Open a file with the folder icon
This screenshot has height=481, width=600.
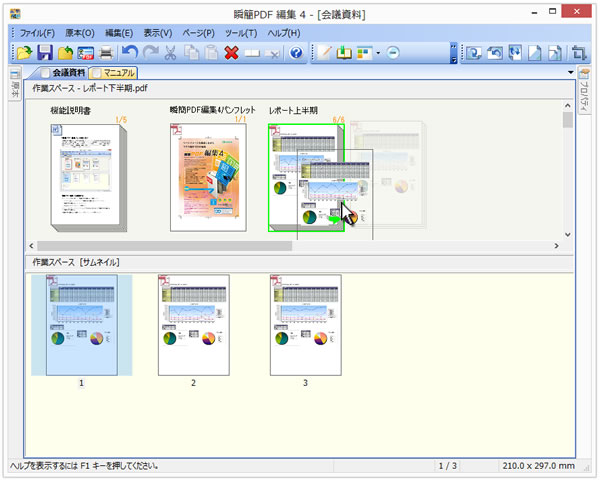24,53
